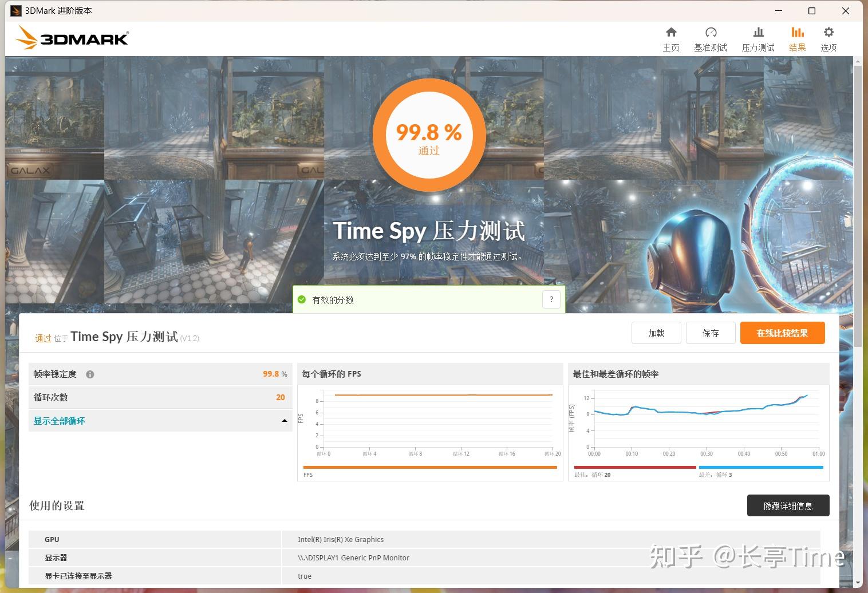868x593 pixels.
Task: Open the 3DMark home page
Action: pyautogui.click(x=670, y=38)
